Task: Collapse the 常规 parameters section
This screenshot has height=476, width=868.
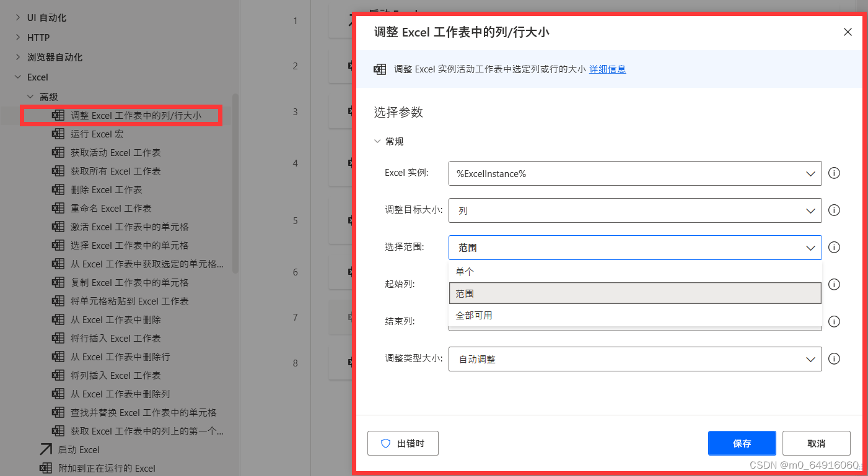Action: 378,141
